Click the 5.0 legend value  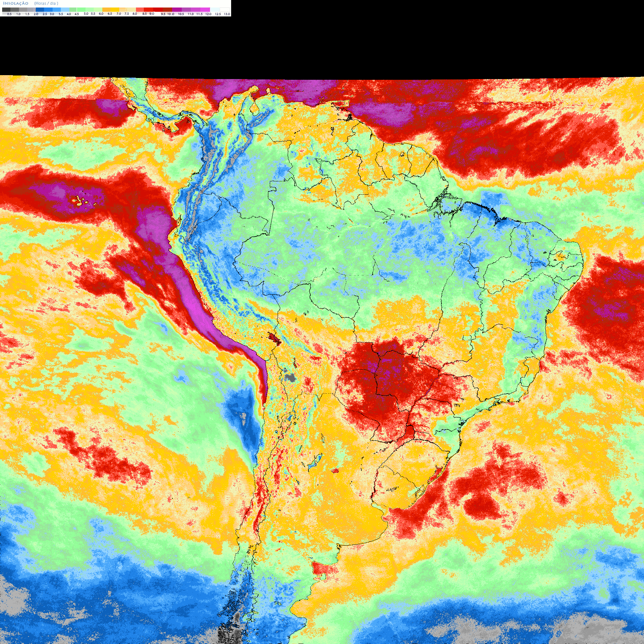(86, 14)
